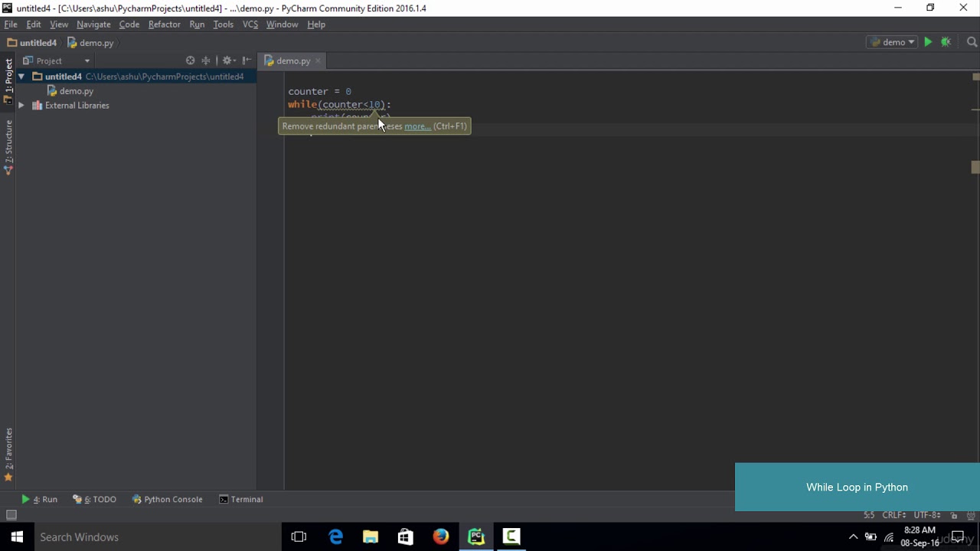The image size is (980, 551).
Task: Toggle read-only lock icon in status bar
Action: tap(954, 515)
